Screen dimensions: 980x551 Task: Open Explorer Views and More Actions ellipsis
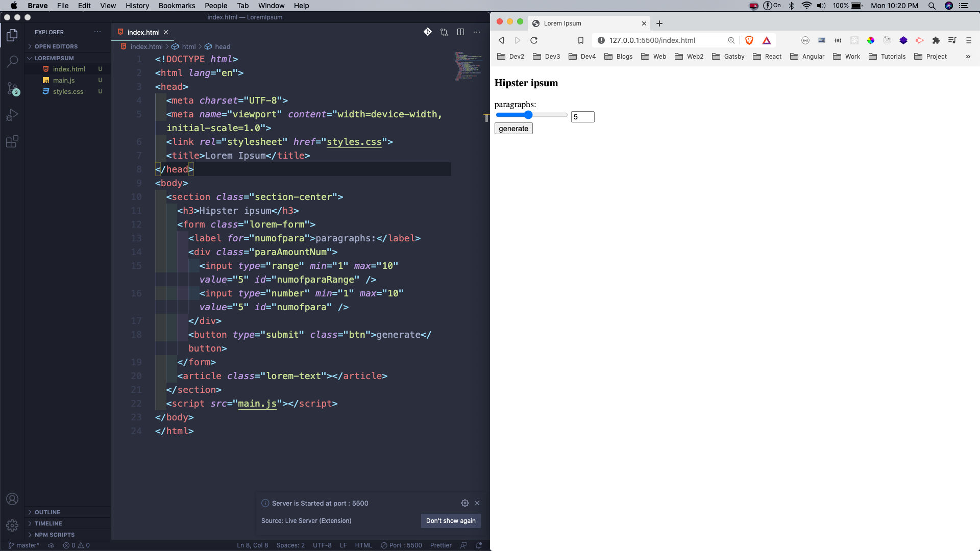(x=97, y=32)
